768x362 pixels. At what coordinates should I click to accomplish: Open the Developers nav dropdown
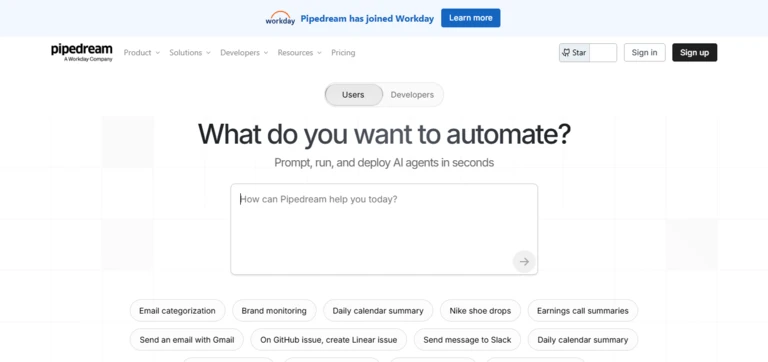pyautogui.click(x=244, y=52)
